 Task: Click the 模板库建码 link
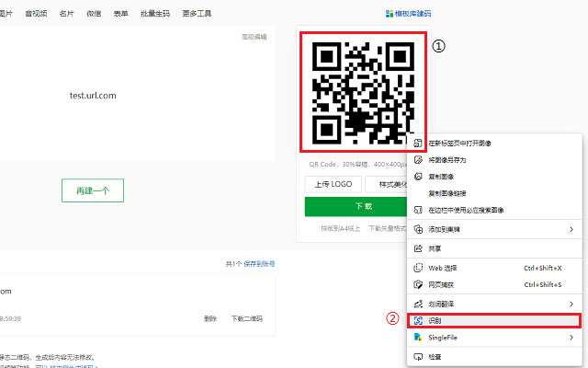(x=413, y=14)
